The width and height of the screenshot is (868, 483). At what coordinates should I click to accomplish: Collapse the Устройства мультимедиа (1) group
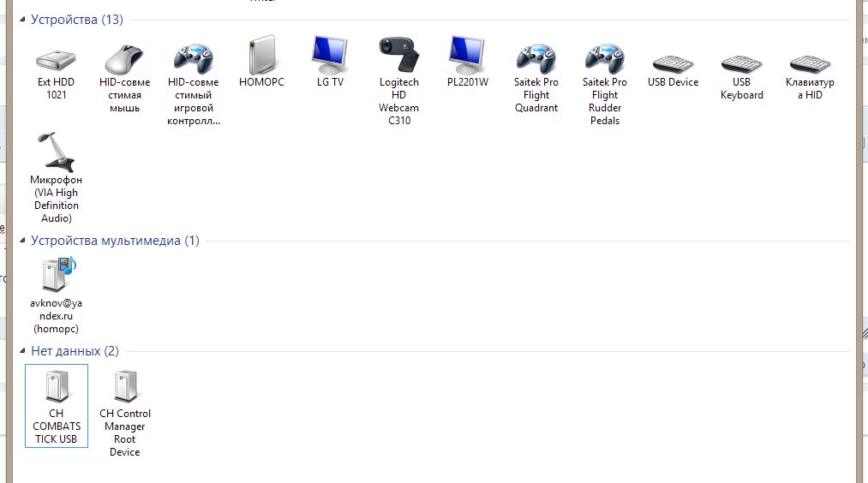click(x=22, y=240)
